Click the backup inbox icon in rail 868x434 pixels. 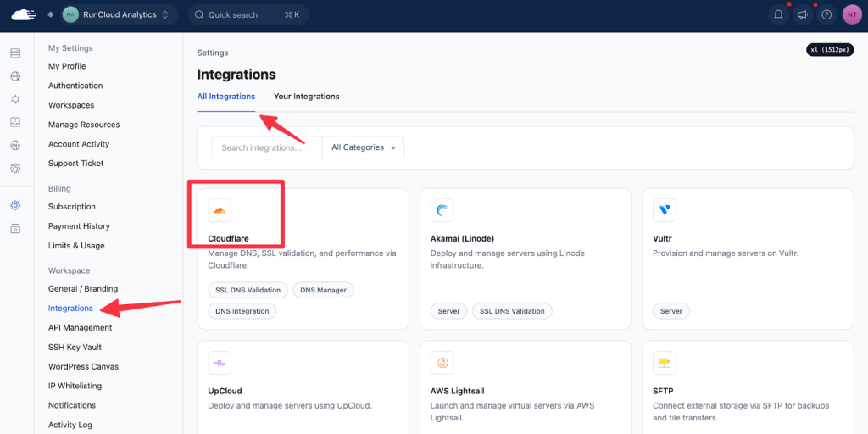point(15,122)
